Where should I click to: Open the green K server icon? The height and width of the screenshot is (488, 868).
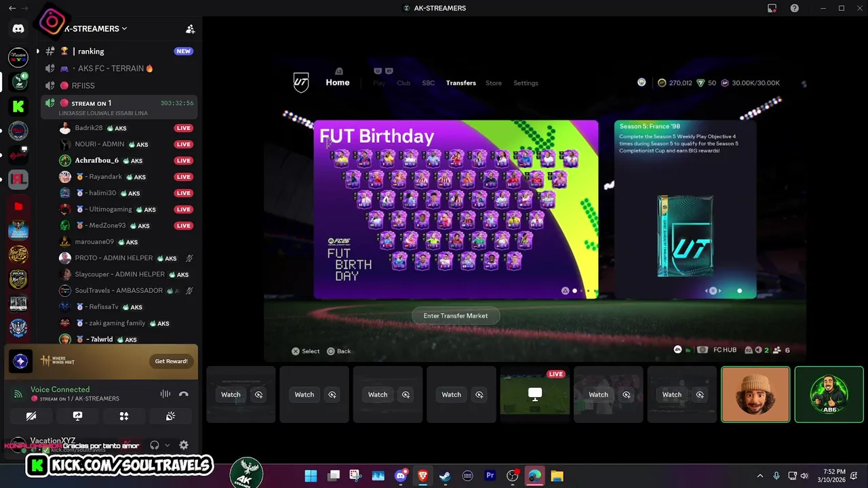click(18, 106)
